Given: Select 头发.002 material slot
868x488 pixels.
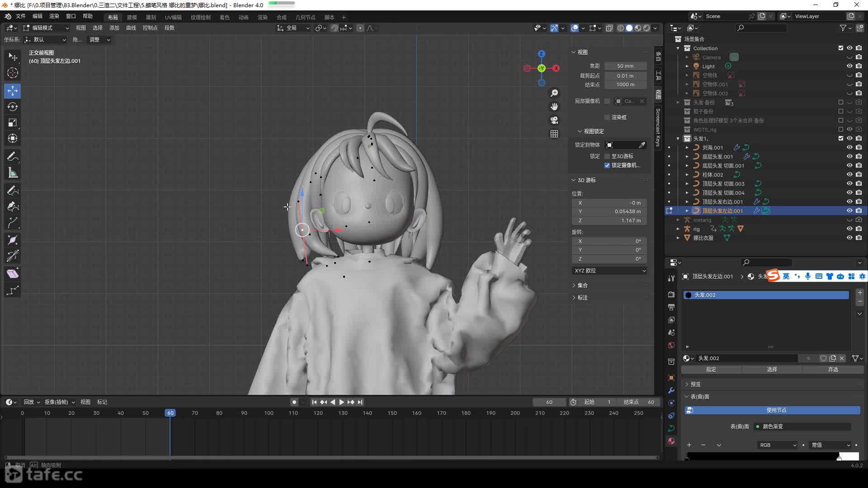Looking at the screenshot, I should point(766,295).
